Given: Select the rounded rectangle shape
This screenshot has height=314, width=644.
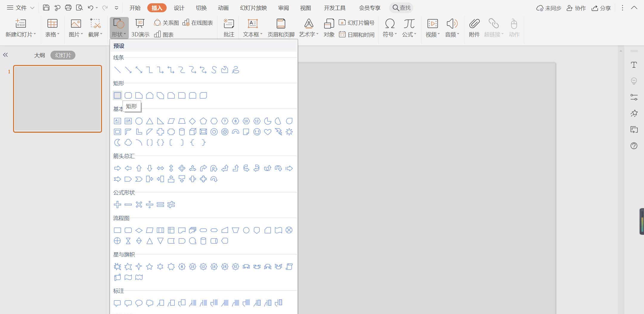Looking at the screenshot, I should point(128,95).
